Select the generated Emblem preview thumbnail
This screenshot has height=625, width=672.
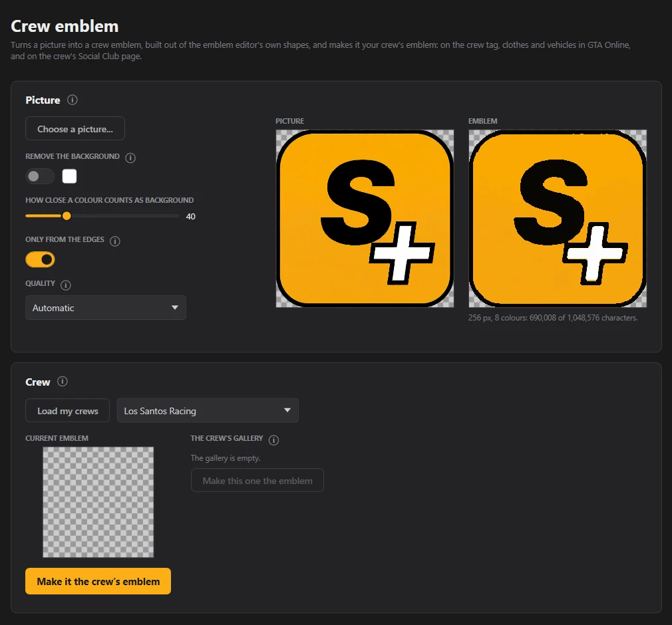(x=558, y=219)
